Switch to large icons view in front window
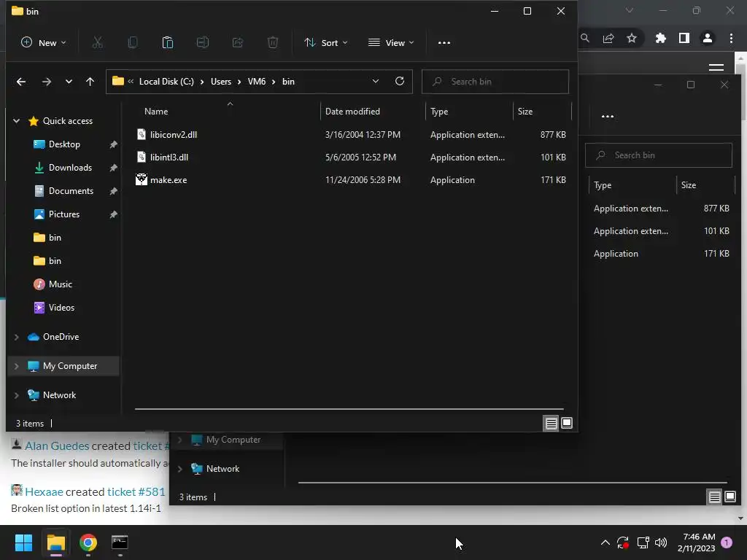This screenshot has height=560, width=747. [x=567, y=423]
